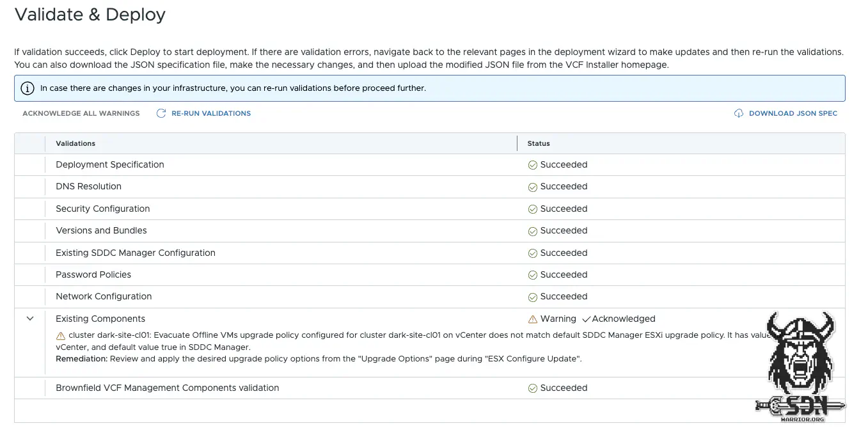
Task: Click Acknowledge All Warnings
Action: [x=81, y=113]
